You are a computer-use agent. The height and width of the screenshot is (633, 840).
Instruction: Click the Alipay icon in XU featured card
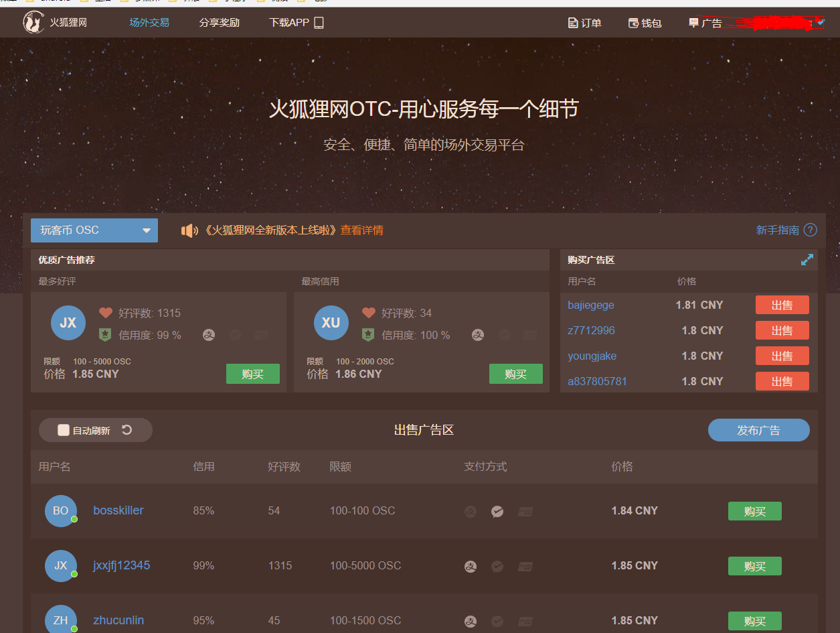[478, 335]
